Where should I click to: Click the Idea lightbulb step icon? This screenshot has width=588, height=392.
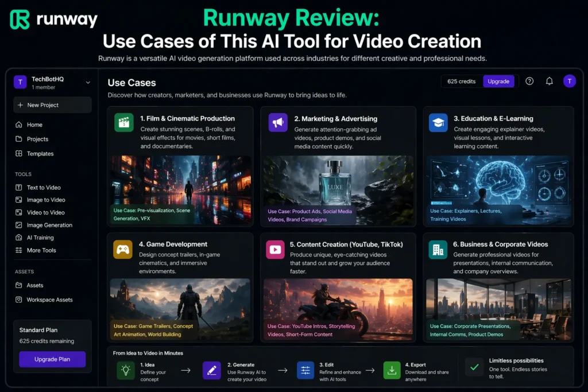point(126,371)
